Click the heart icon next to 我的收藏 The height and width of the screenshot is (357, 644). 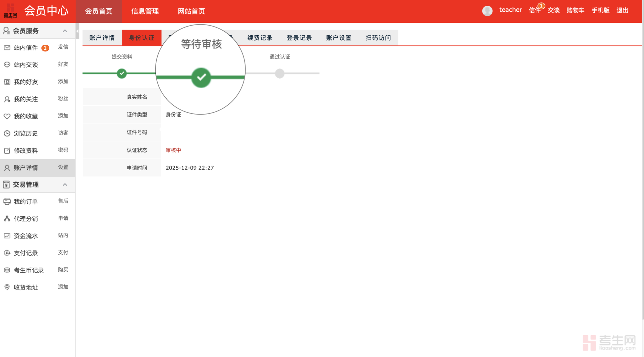(7, 116)
